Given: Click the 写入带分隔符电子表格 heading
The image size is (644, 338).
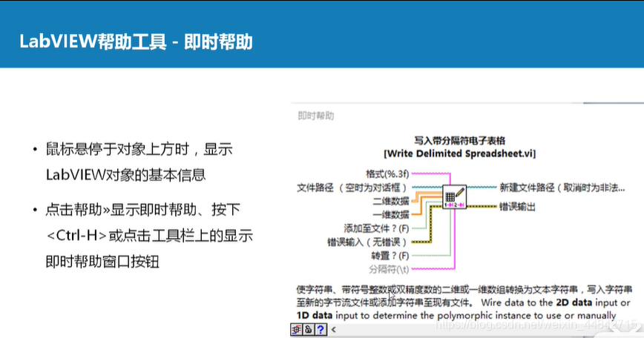Looking at the screenshot, I should tap(459, 141).
